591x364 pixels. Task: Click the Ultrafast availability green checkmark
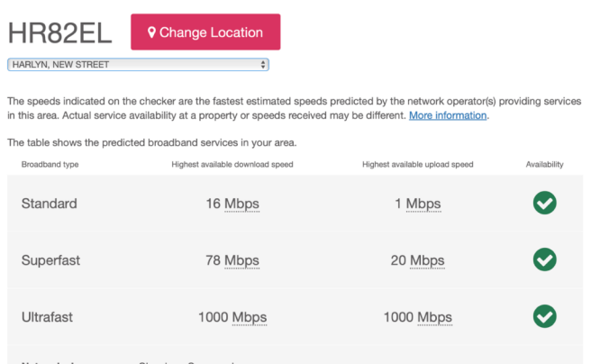[544, 316]
